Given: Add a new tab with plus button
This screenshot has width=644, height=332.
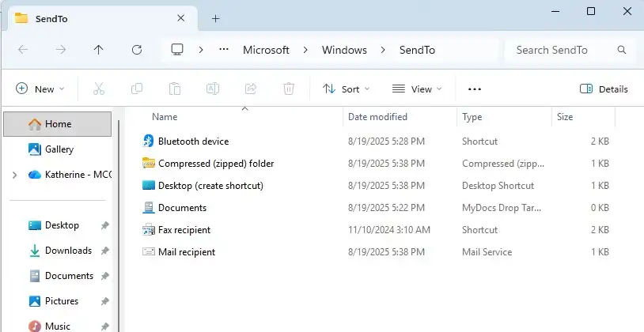Looking at the screenshot, I should tap(215, 18).
